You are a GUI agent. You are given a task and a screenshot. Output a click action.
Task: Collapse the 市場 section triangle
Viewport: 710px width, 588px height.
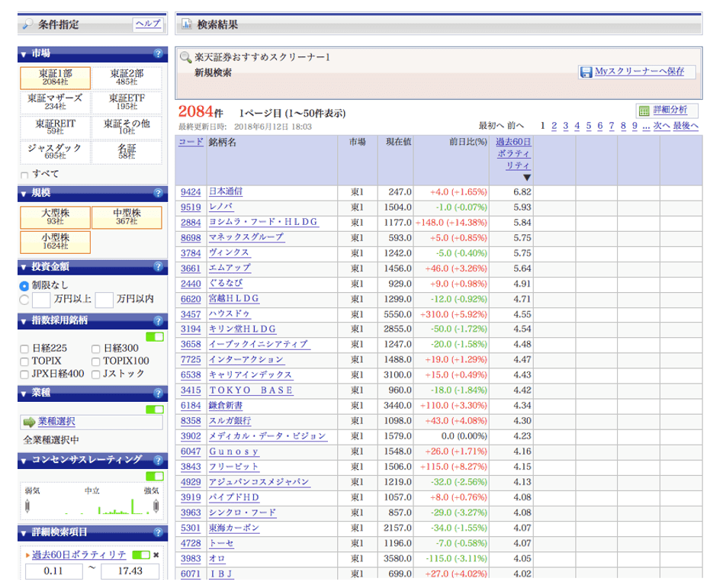[24, 54]
